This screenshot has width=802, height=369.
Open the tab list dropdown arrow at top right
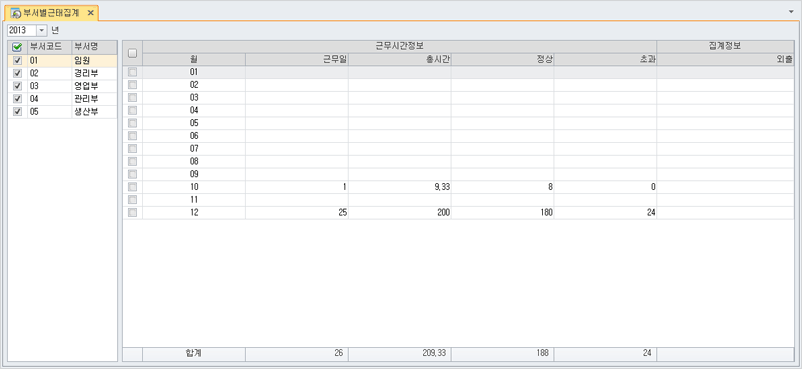click(x=791, y=10)
